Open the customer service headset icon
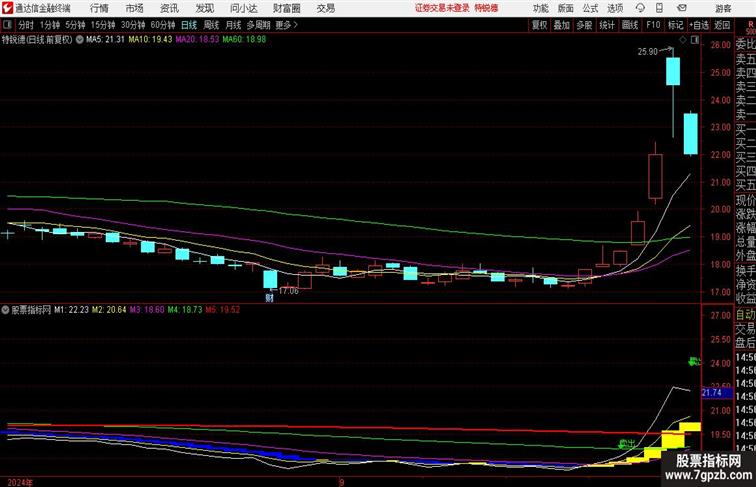 640,8
